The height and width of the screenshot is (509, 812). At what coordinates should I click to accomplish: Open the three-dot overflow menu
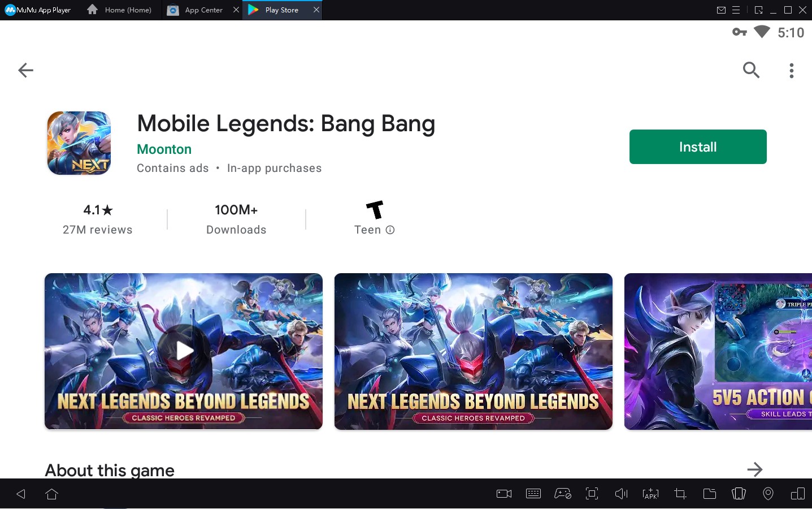pyautogui.click(x=791, y=71)
